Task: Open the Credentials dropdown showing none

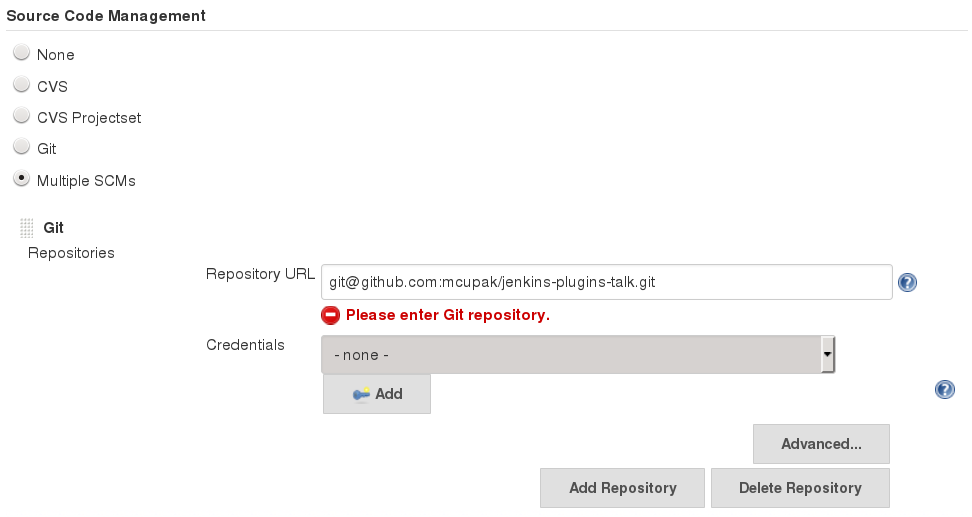Action: 570,354
